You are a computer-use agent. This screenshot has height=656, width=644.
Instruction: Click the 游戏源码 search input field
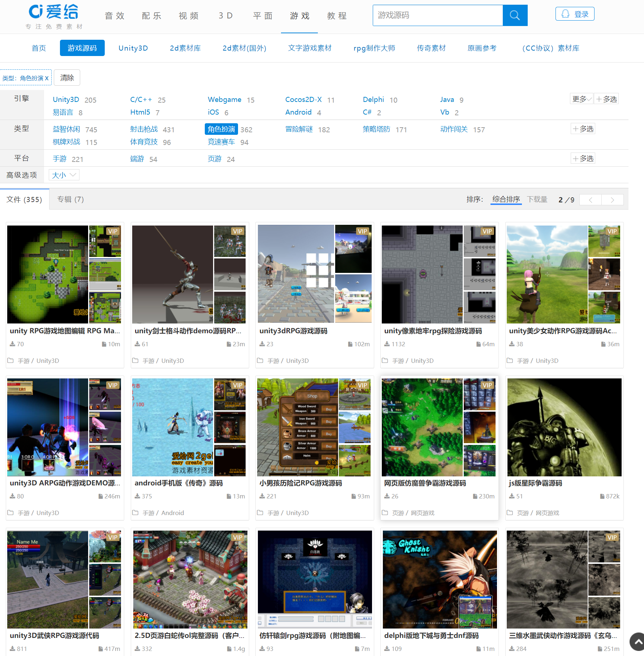438,15
